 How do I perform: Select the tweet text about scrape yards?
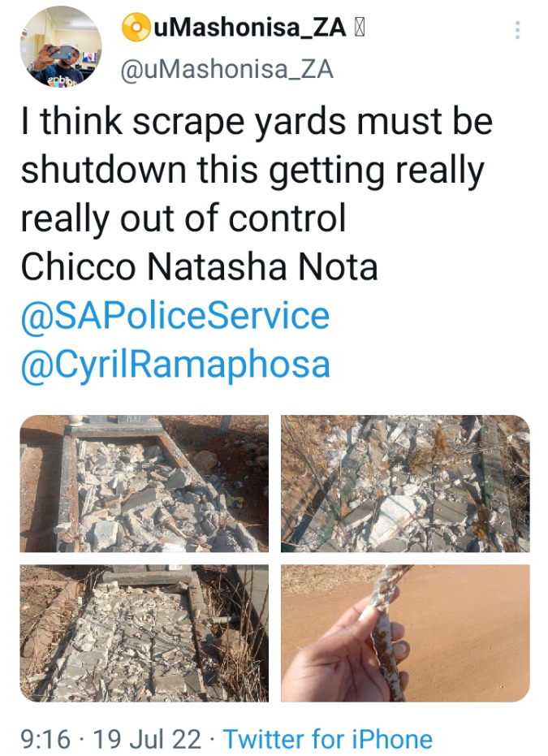point(257,169)
